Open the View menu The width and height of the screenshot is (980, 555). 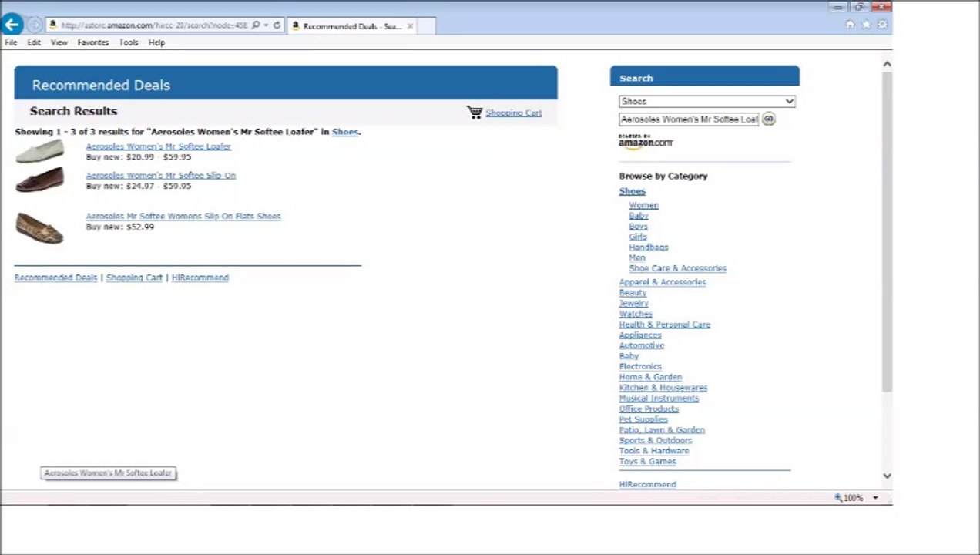pyautogui.click(x=59, y=43)
